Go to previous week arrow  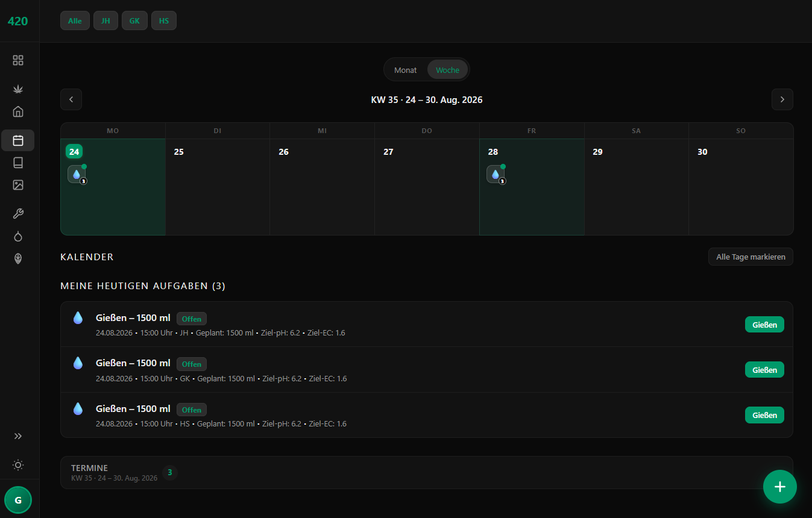point(71,99)
